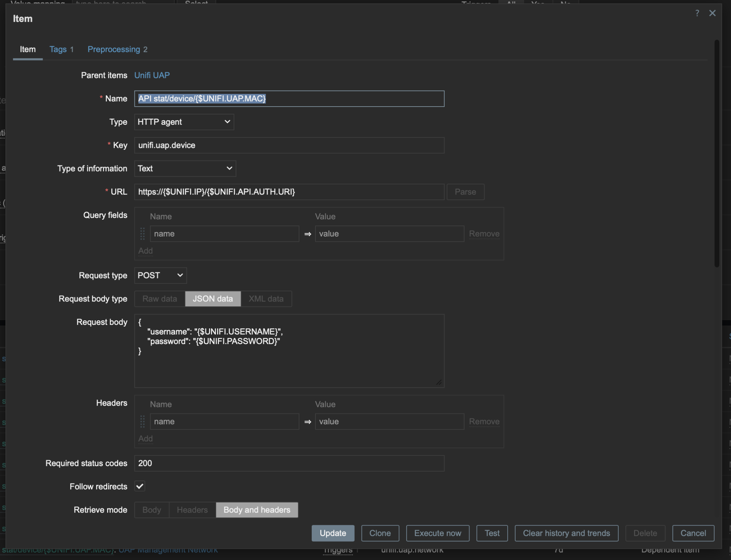Screen dimensions: 731x560
Task: Expand the Type of information dropdown
Action: tap(185, 168)
